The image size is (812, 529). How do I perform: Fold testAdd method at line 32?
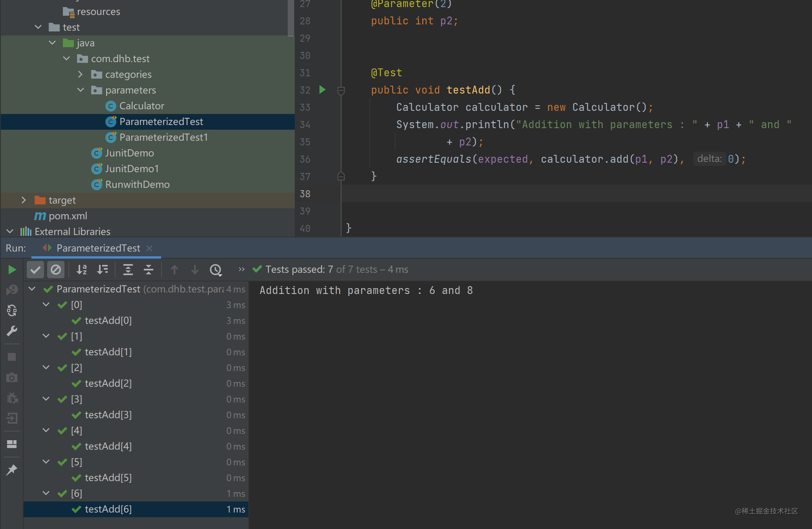click(x=341, y=90)
